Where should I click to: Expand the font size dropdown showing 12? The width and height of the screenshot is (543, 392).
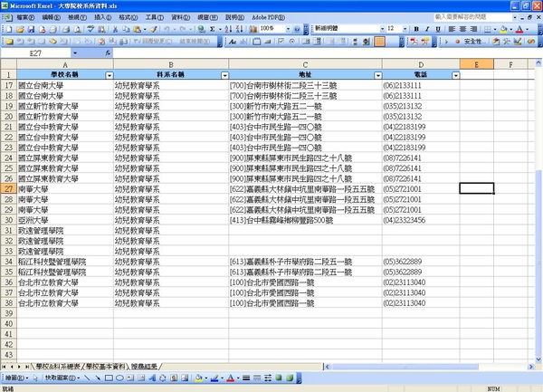click(x=405, y=29)
